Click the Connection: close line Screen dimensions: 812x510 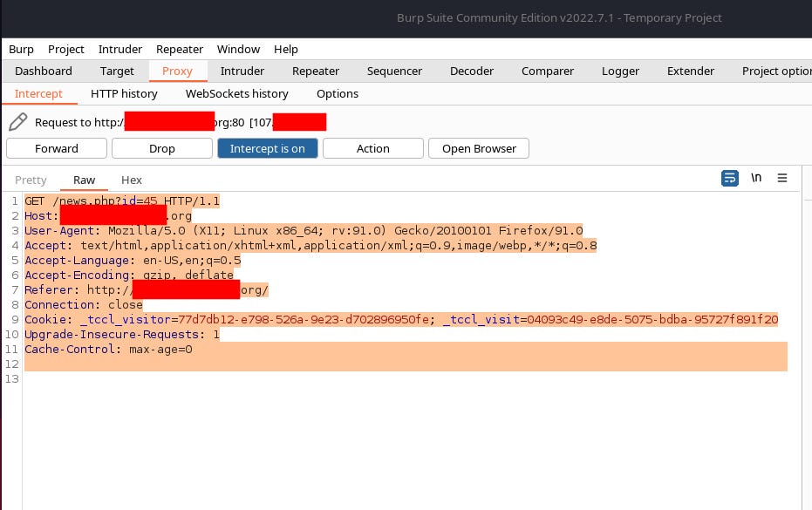(x=84, y=305)
